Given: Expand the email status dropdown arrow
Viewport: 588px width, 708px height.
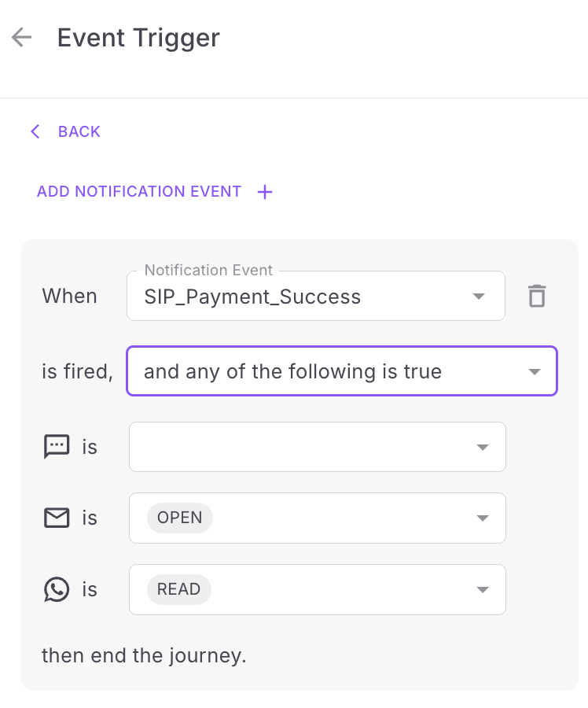Looking at the screenshot, I should pyautogui.click(x=483, y=518).
